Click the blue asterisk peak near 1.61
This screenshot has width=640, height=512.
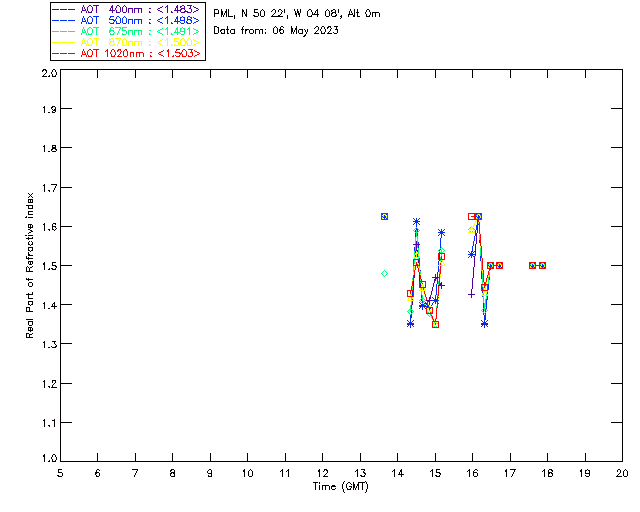pyautogui.click(x=416, y=222)
